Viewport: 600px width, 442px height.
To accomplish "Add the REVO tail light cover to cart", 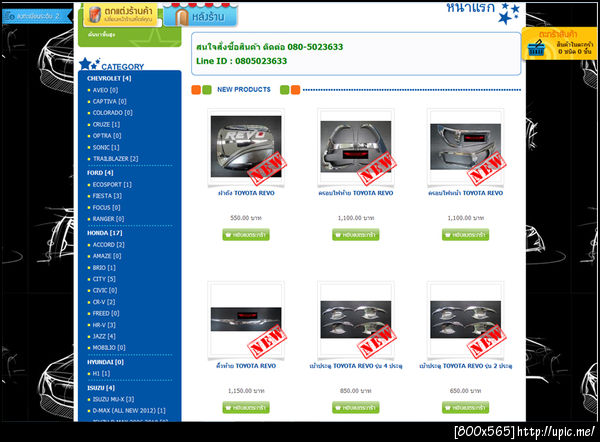I will [356, 235].
